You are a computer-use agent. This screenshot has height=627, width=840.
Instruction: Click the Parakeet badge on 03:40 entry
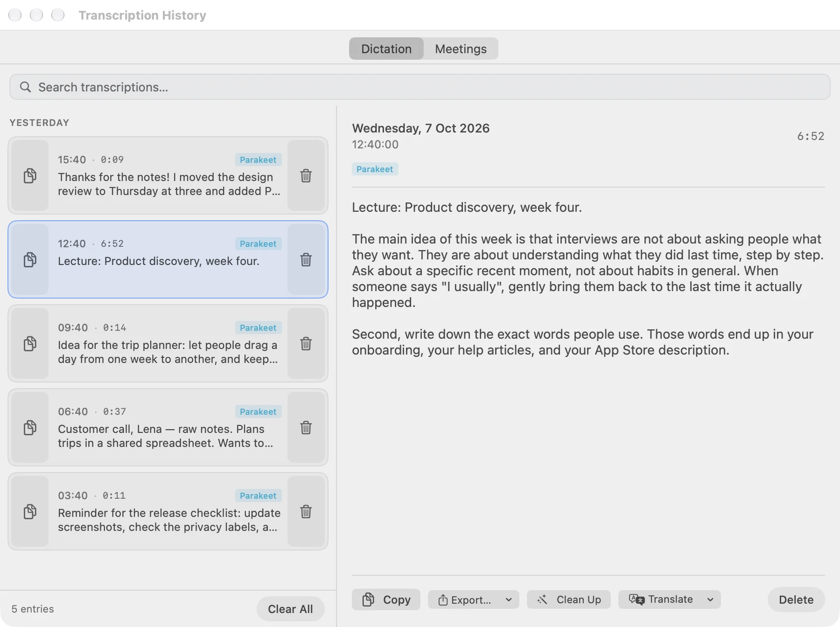click(x=258, y=495)
